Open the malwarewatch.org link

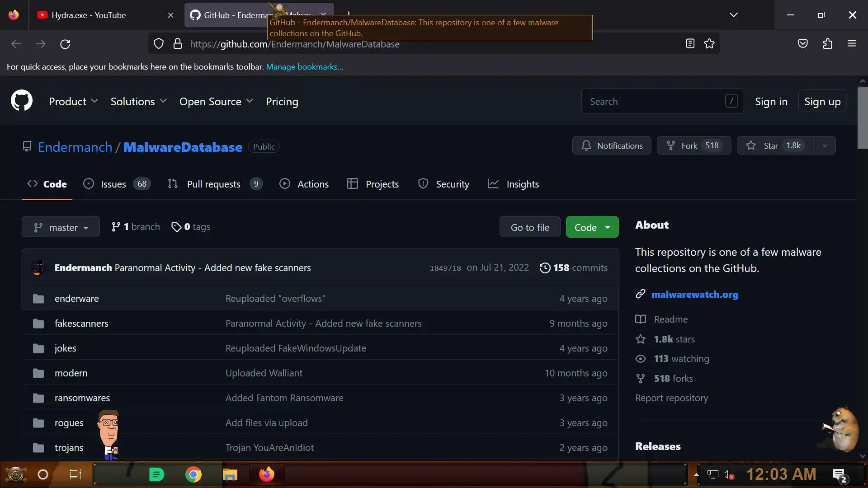point(694,295)
